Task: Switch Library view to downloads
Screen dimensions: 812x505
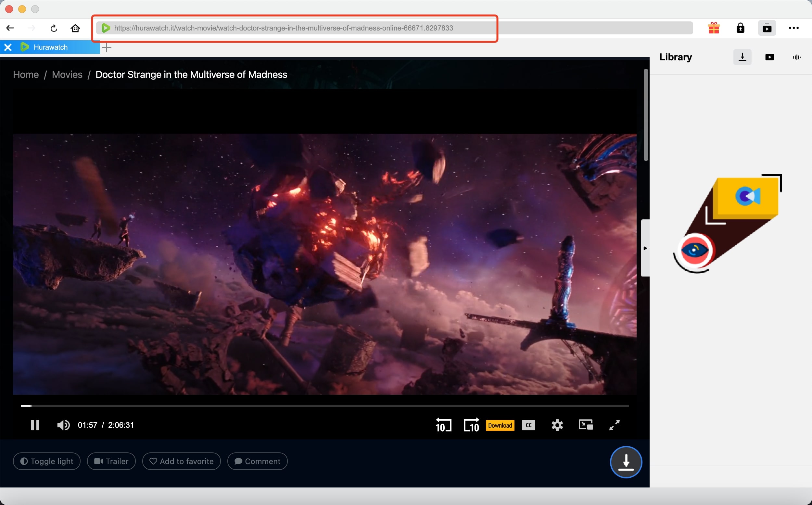Action: (x=742, y=57)
